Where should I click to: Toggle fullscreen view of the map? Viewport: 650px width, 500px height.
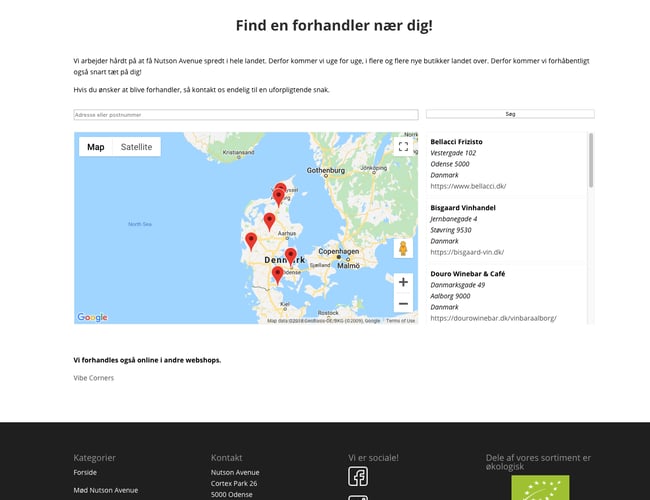pos(403,147)
